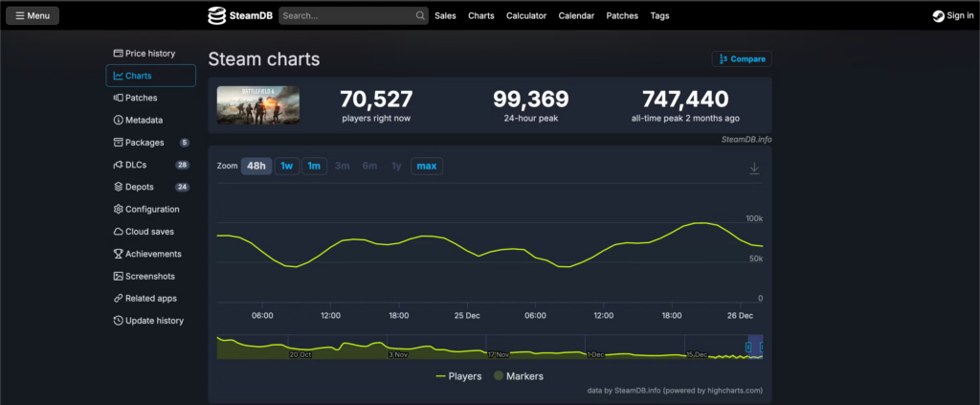
Task: Click the search magnifier icon
Action: click(420, 16)
